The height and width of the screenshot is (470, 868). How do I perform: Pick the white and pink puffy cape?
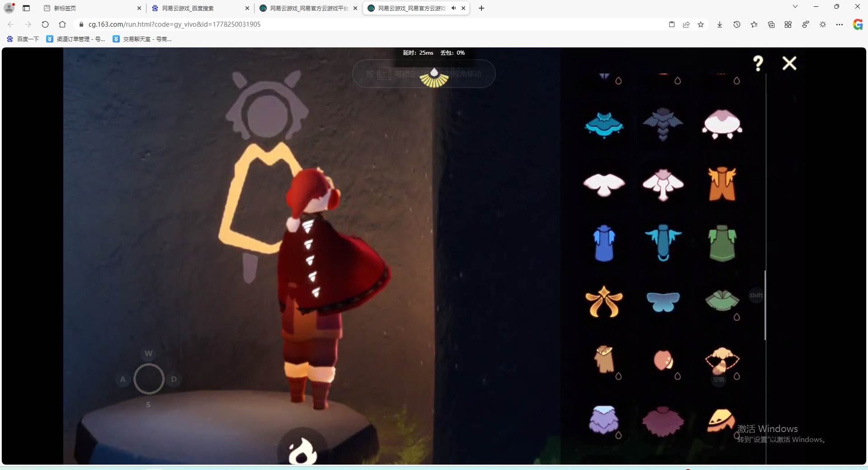[x=722, y=124]
